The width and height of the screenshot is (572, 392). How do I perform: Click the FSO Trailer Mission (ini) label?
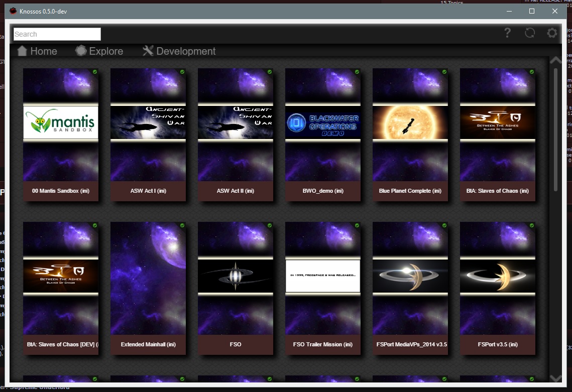[323, 344]
